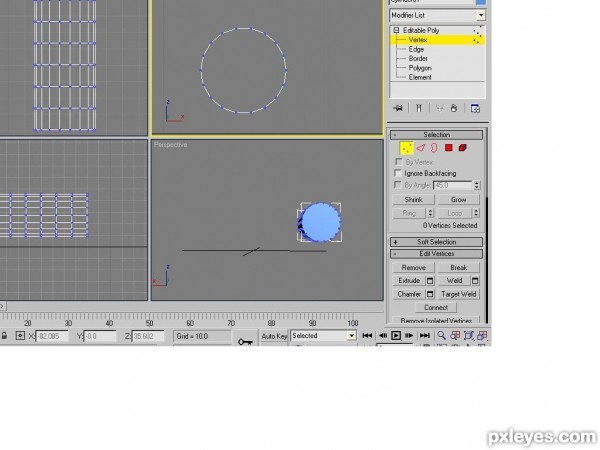
Task: Click the Target Weld button
Action: coord(458,294)
